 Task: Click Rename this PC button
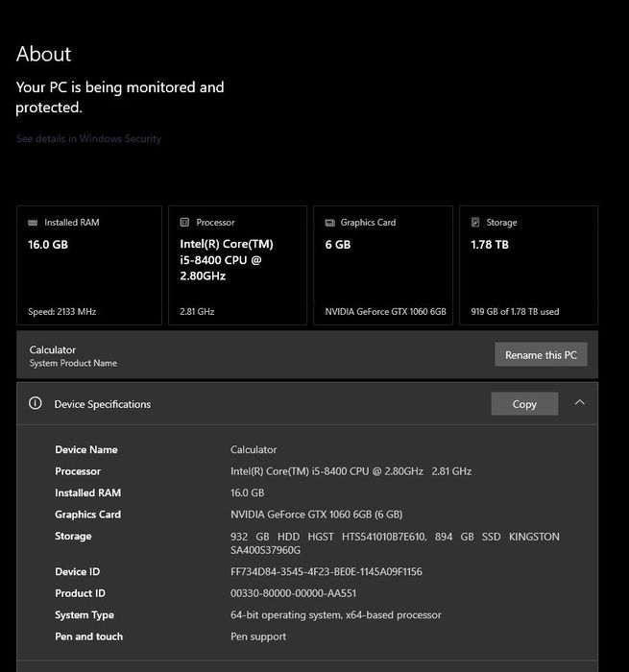[541, 354]
